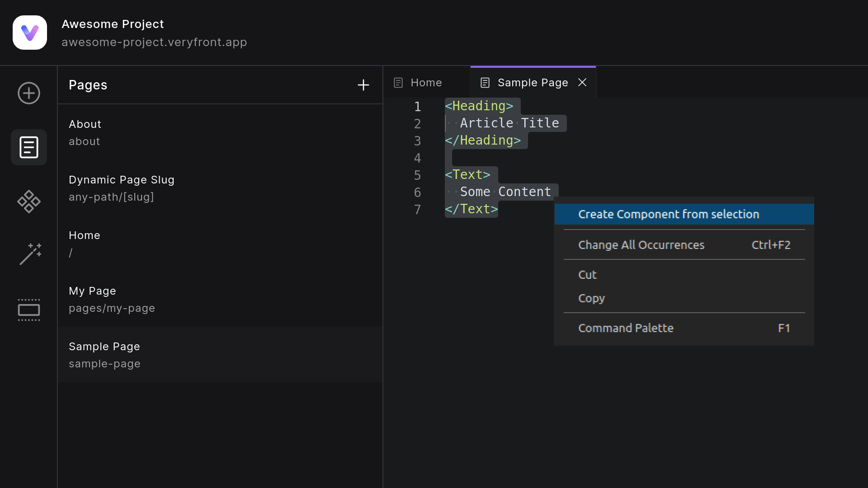Select the Components diamond icon in sidebar
Viewport: 868px width, 488px height.
[x=28, y=202]
